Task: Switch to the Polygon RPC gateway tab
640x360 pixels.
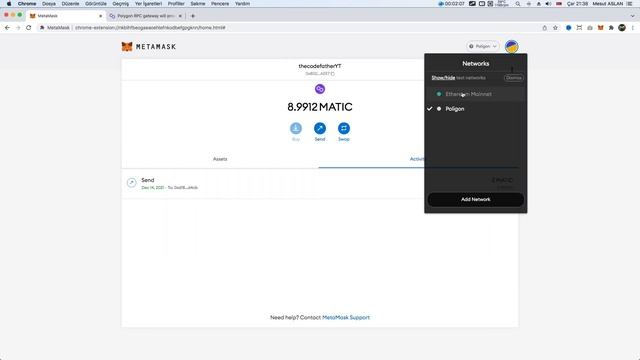Action: (x=145, y=16)
